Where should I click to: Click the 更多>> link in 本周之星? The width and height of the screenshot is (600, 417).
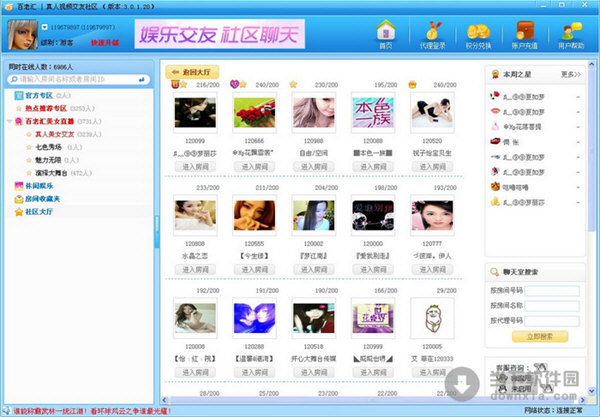coord(571,74)
